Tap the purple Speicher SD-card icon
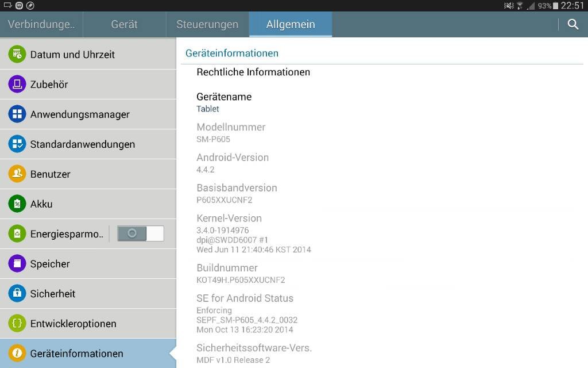Screen dimensions: 588x368 point(17,263)
